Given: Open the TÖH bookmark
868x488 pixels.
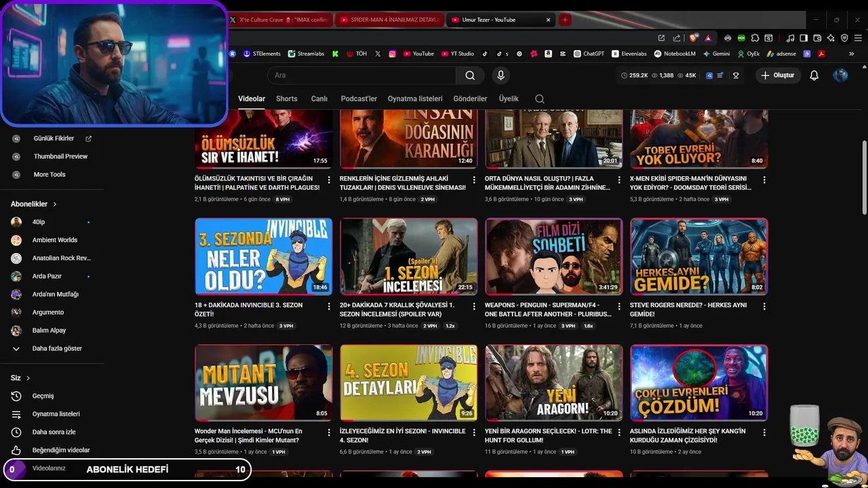Looking at the screenshot, I should (357, 54).
